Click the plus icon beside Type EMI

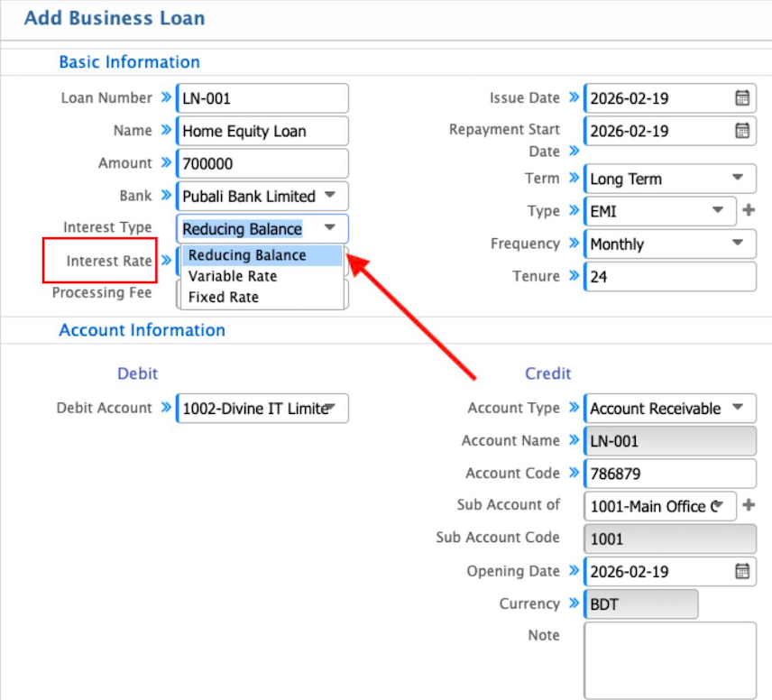748,211
